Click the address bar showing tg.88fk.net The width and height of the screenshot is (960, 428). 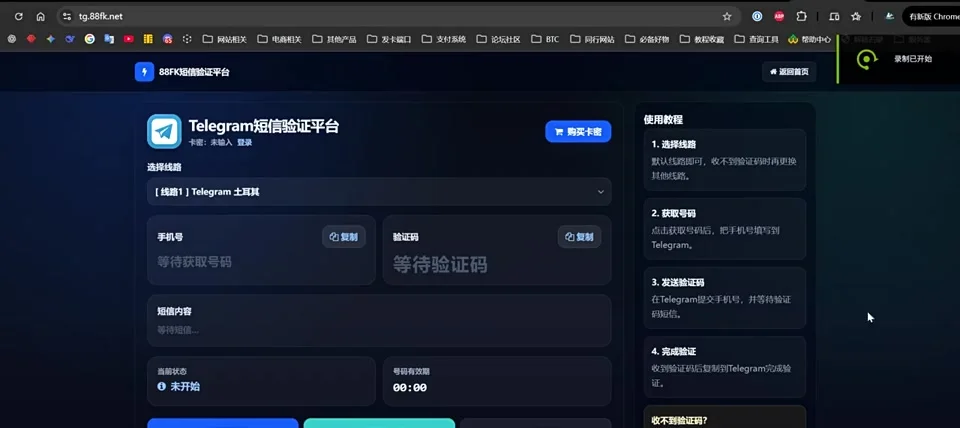click(398, 17)
